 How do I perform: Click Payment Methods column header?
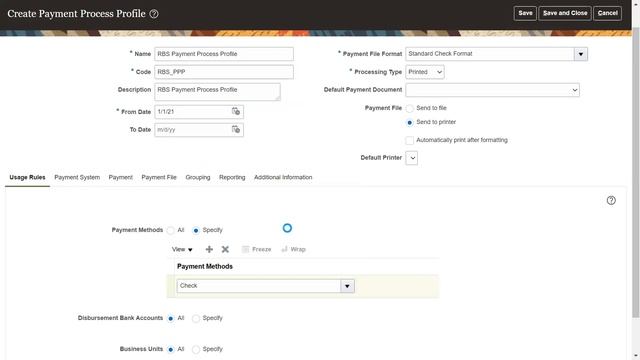205,267
